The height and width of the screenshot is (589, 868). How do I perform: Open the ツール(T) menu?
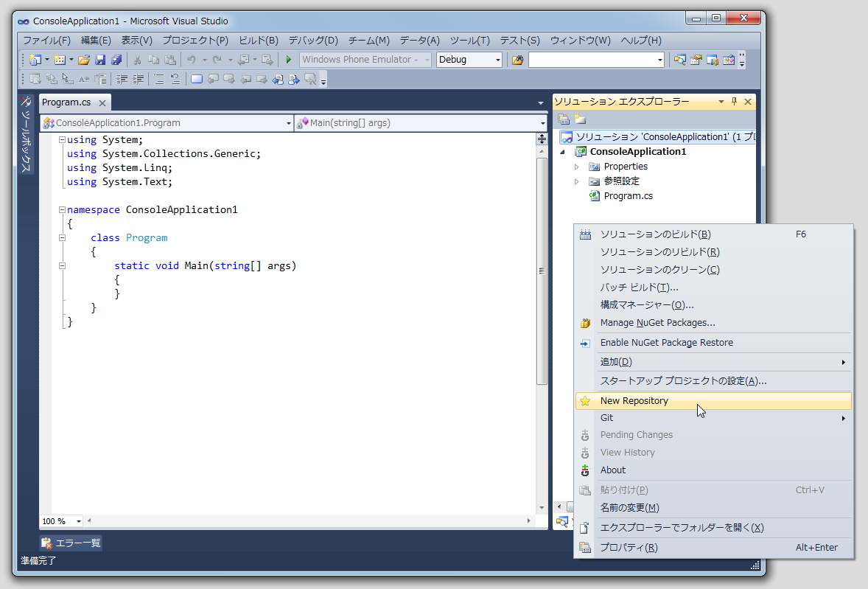click(469, 41)
